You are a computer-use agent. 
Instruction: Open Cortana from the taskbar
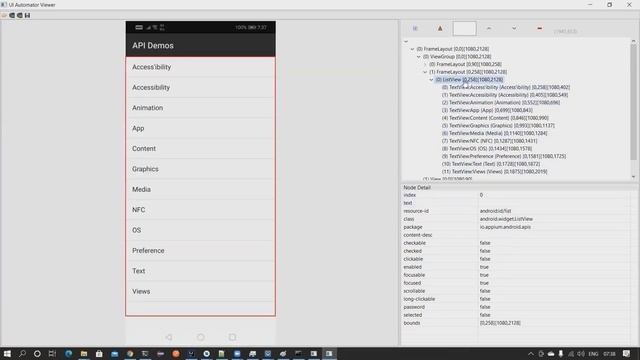pyautogui.click(x=37, y=353)
